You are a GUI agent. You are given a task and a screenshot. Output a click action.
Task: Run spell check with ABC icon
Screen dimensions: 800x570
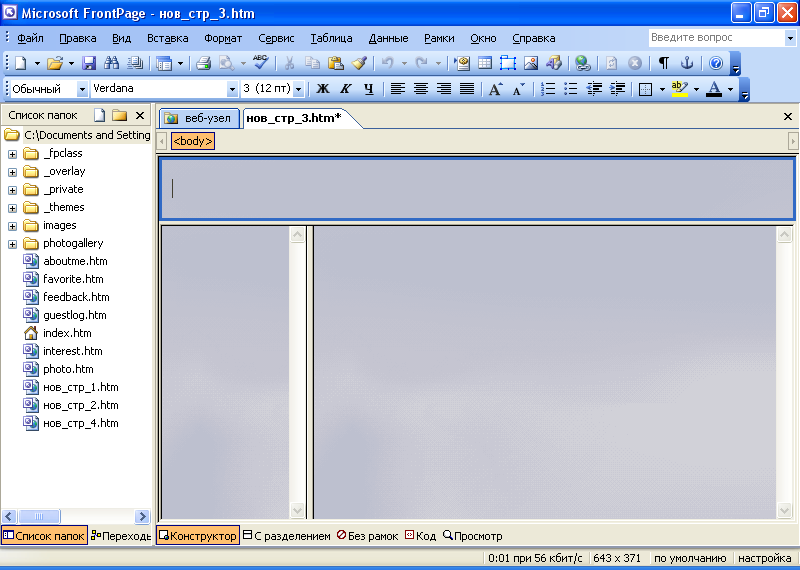tap(261, 62)
